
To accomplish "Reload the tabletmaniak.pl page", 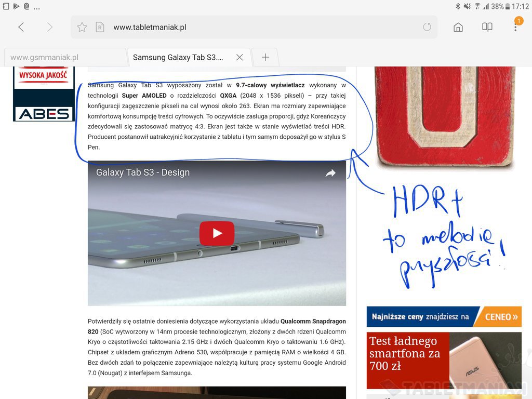I will pyautogui.click(x=427, y=27).
